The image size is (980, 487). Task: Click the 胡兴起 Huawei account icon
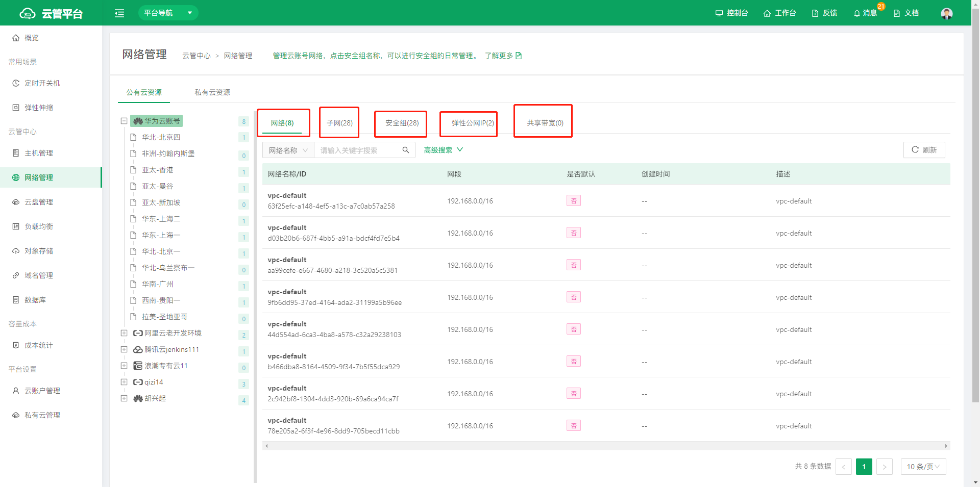tap(138, 398)
